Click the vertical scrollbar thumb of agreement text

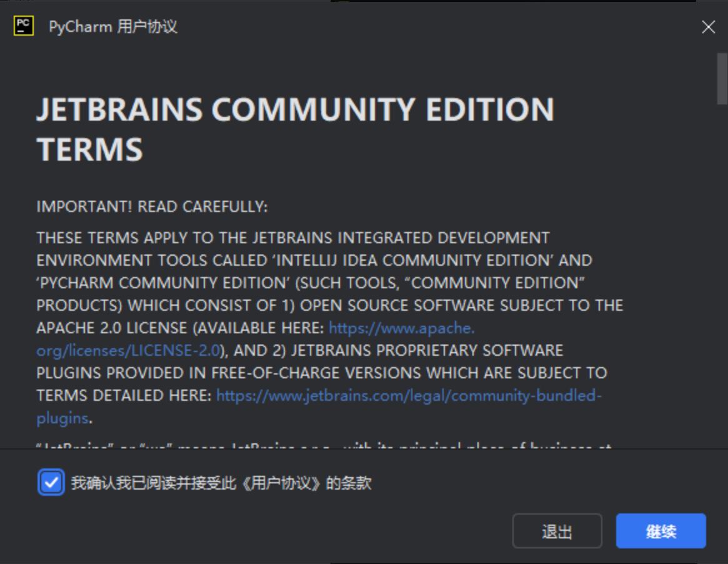[722, 79]
